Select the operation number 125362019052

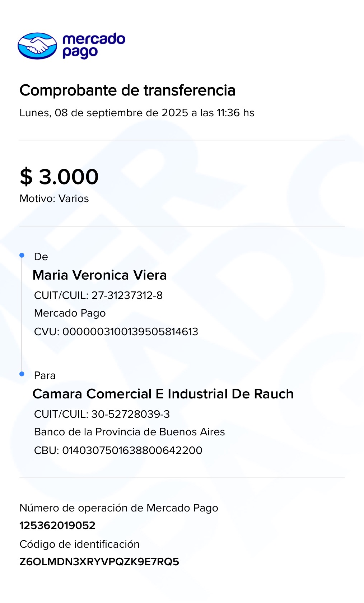[x=57, y=525]
